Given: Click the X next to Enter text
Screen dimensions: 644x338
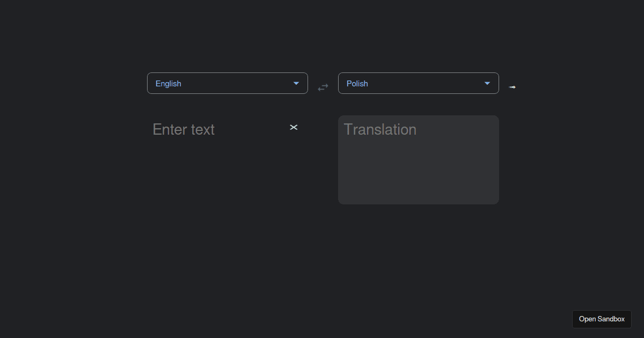Looking at the screenshot, I should [294, 127].
